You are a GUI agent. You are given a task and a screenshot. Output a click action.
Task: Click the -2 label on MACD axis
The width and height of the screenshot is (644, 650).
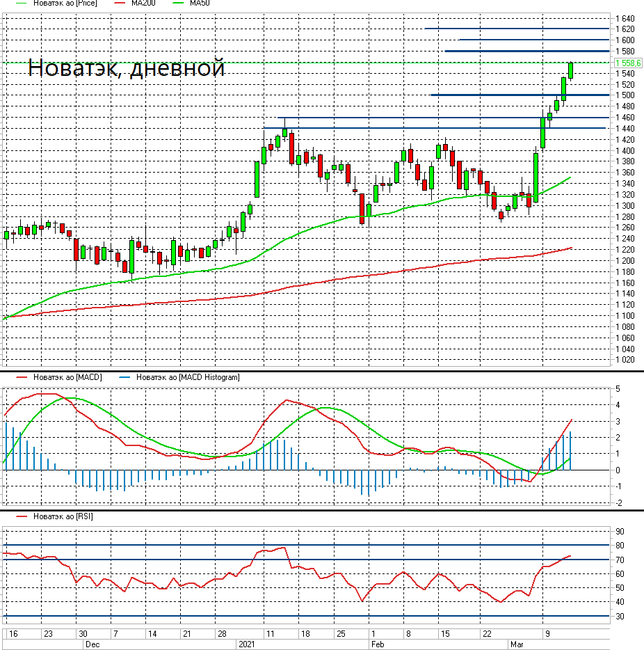coord(619,503)
